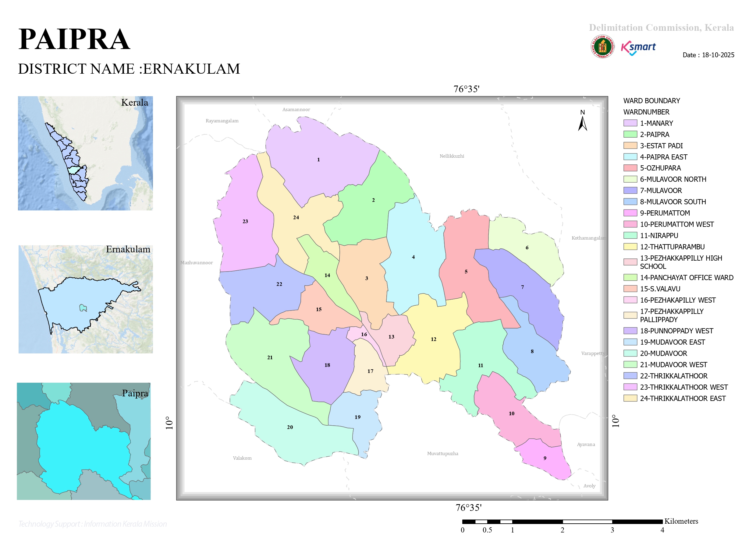Click ward 9 Perumattom region label
Image resolution: width=756 pixels, height=534 pixels.
(x=545, y=458)
